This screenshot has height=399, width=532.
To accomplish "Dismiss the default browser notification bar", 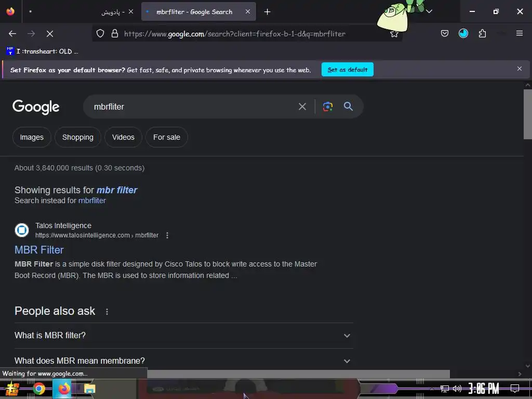I will (x=519, y=69).
